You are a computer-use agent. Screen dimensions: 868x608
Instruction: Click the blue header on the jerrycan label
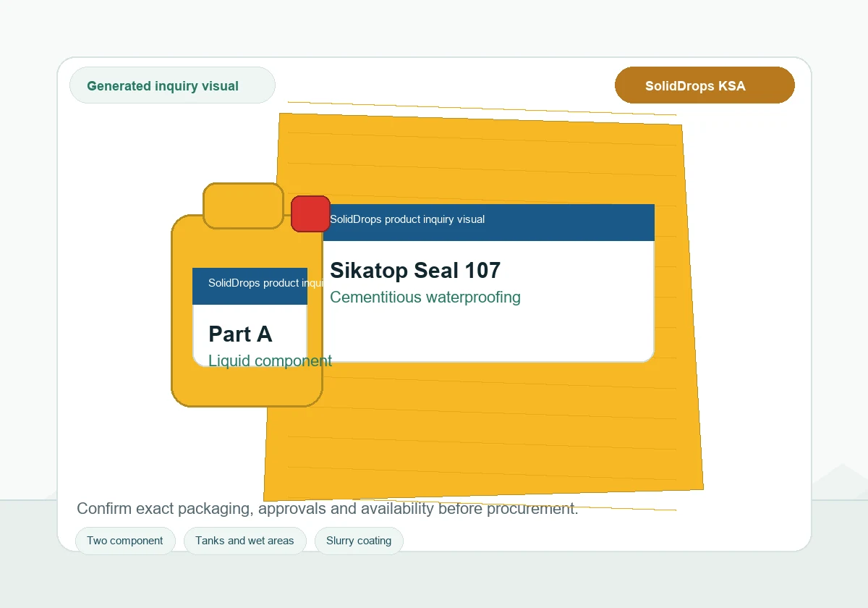(250, 286)
